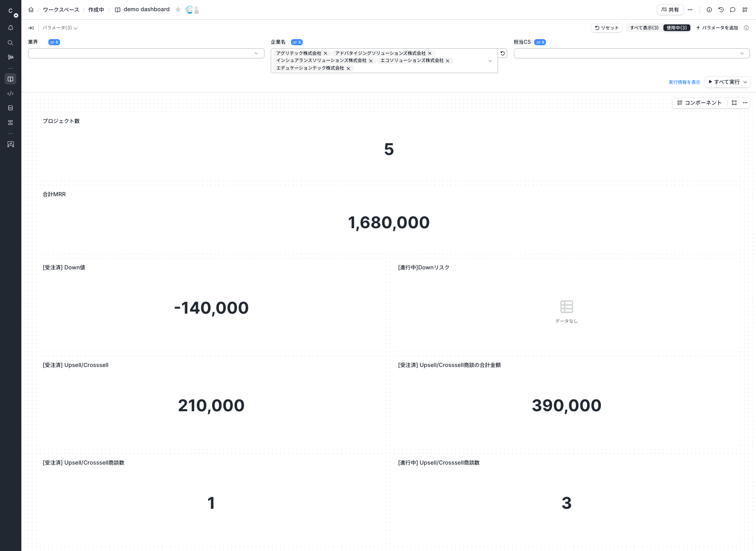Open search from the left sidebar

tap(10, 43)
